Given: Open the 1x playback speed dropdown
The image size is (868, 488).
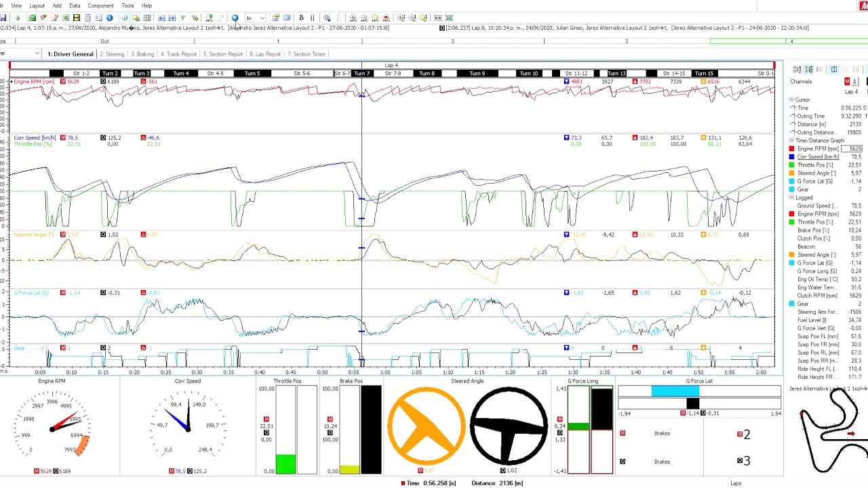Looking at the screenshot, I should pos(256,18).
